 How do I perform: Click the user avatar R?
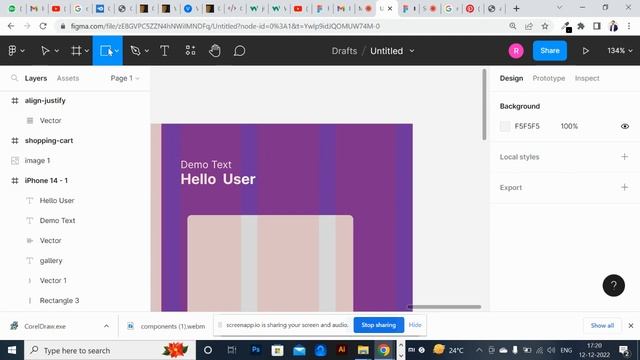click(516, 51)
